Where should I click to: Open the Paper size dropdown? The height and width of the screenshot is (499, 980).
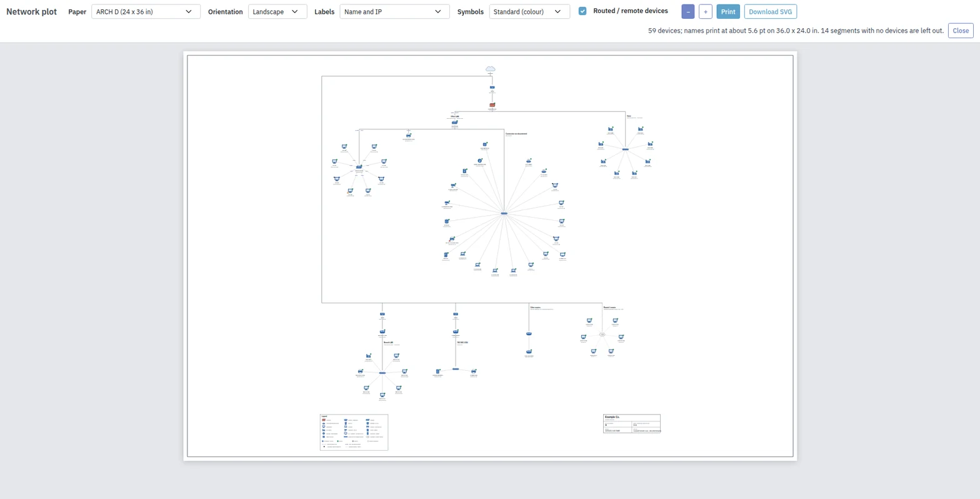[146, 12]
